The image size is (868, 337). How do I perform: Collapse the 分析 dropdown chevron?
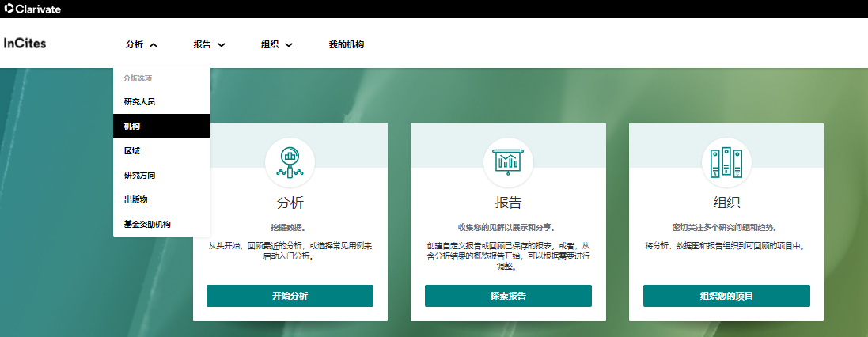pos(154,45)
